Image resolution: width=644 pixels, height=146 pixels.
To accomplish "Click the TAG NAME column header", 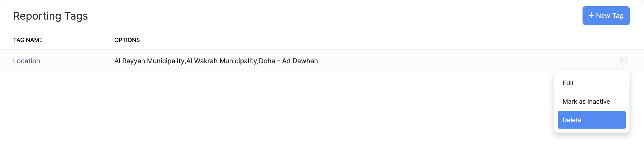I will click(x=28, y=40).
